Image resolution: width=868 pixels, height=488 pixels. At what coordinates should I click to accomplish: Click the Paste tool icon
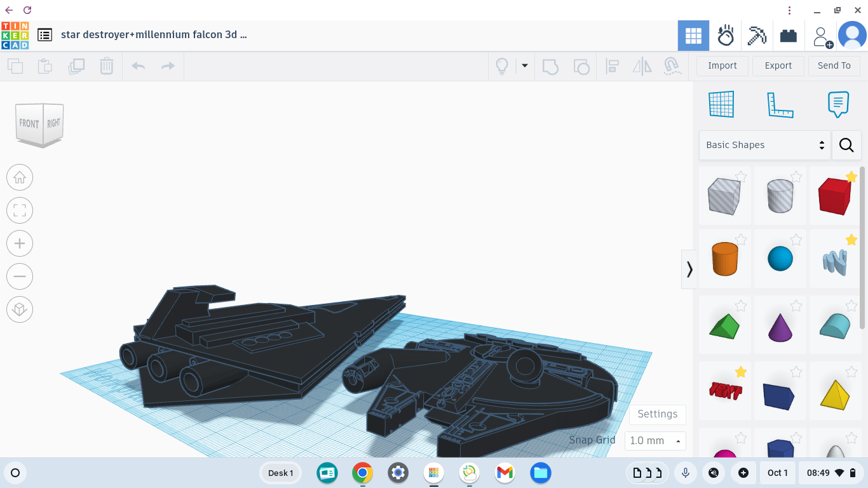point(45,65)
